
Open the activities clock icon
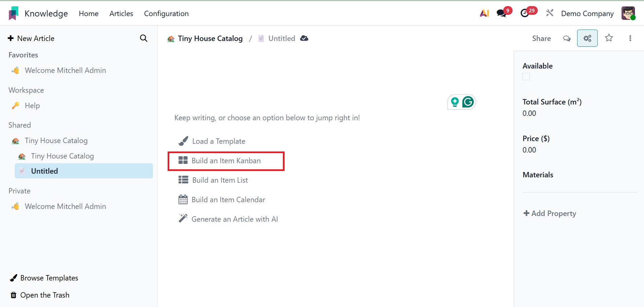(x=525, y=13)
